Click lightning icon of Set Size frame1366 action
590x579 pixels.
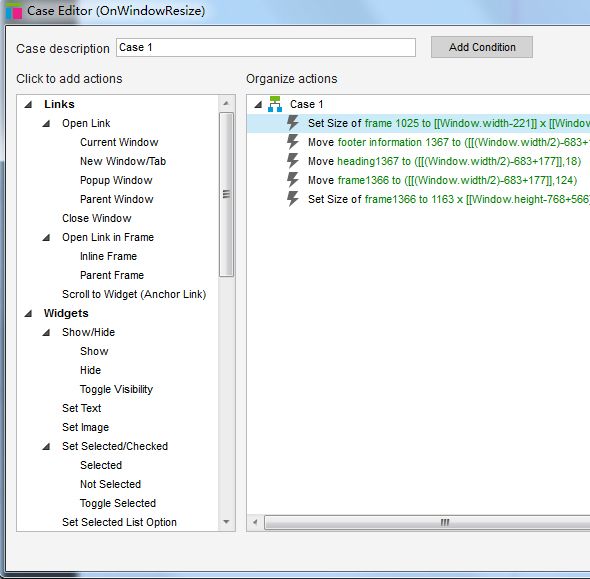click(x=293, y=199)
